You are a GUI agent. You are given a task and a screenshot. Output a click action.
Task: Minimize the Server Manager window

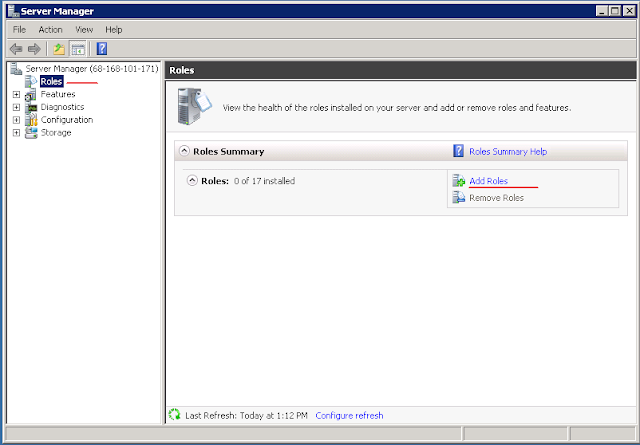(x=602, y=11)
